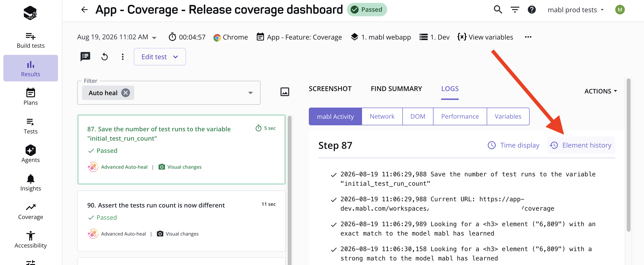Expand the run date dropdown
The image size is (644, 265).
(x=154, y=38)
